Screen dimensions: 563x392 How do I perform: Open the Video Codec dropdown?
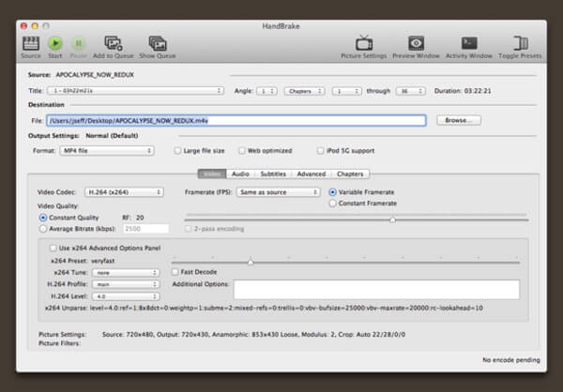click(x=122, y=192)
